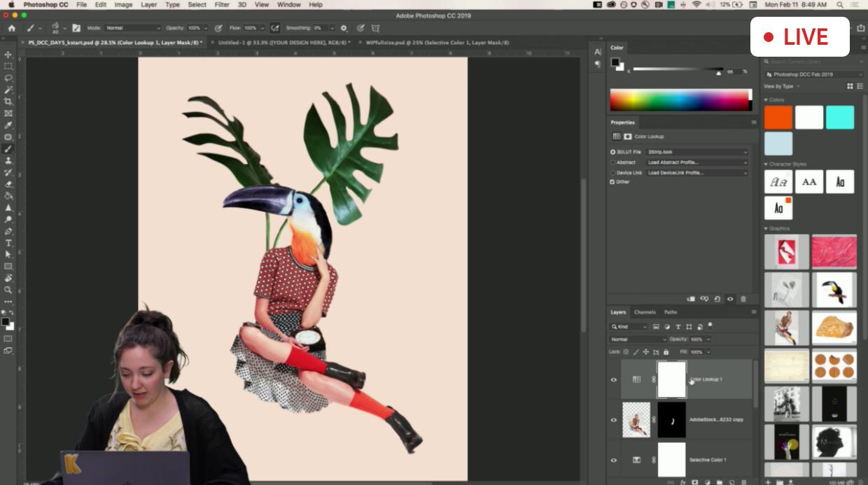Screen dimensions: 868x485
Task: Clip adjustment to layer icon in Properties
Action: point(691,299)
